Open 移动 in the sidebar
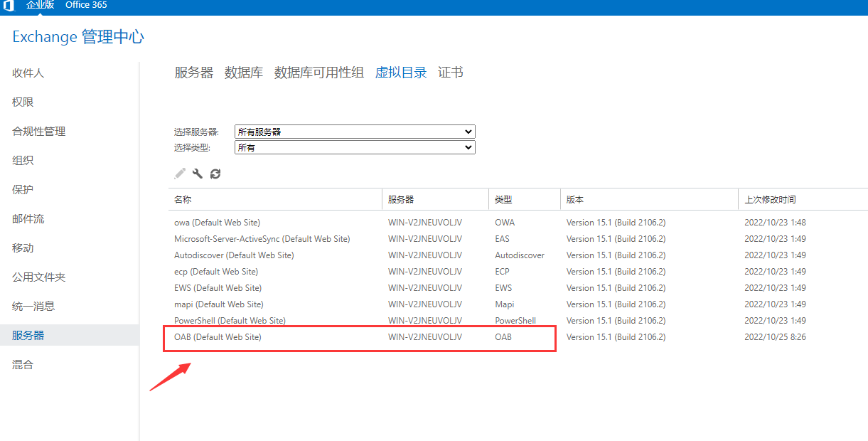 pyautogui.click(x=23, y=248)
